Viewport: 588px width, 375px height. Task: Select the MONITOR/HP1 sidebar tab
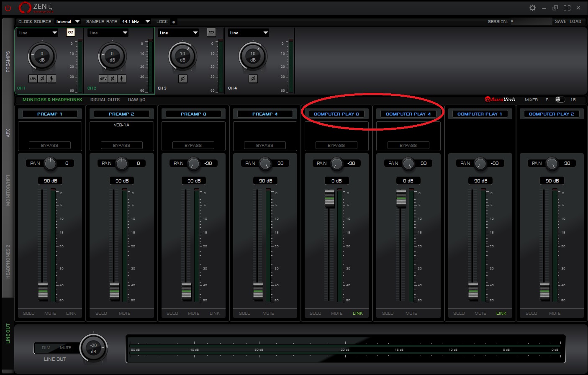coord(8,190)
